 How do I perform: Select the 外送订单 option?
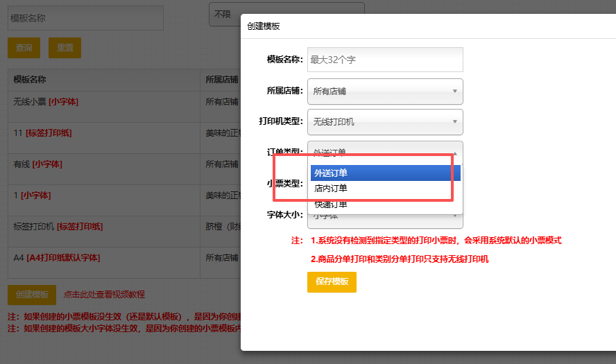pos(385,173)
